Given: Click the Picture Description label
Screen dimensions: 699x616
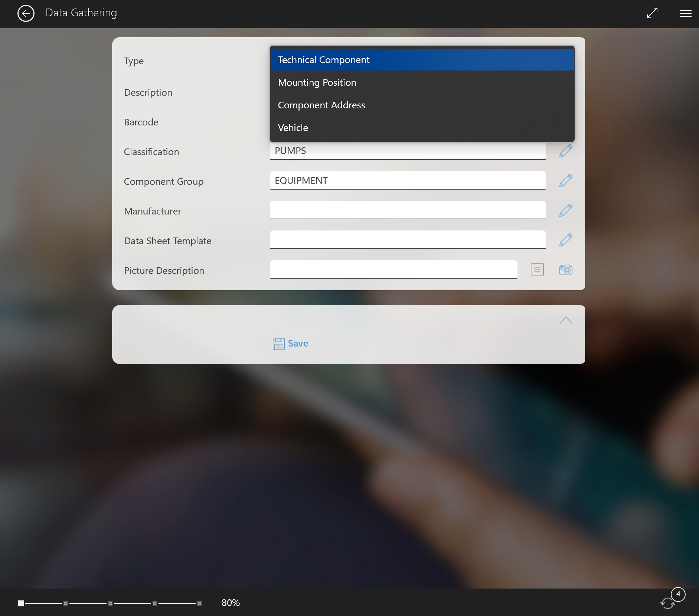Looking at the screenshot, I should [x=164, y=271].
